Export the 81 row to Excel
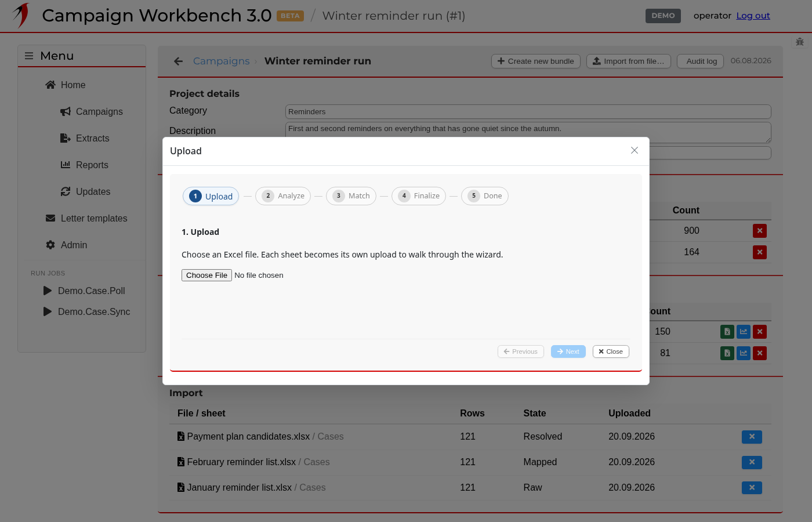812x522 pixels. (x=727, y=353)
